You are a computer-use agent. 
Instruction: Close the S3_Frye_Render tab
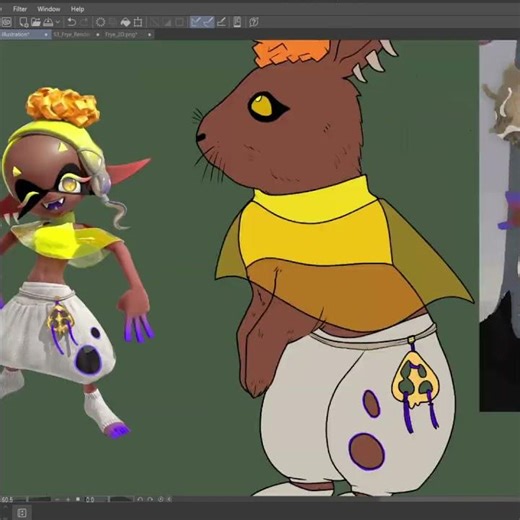(98, 35)
